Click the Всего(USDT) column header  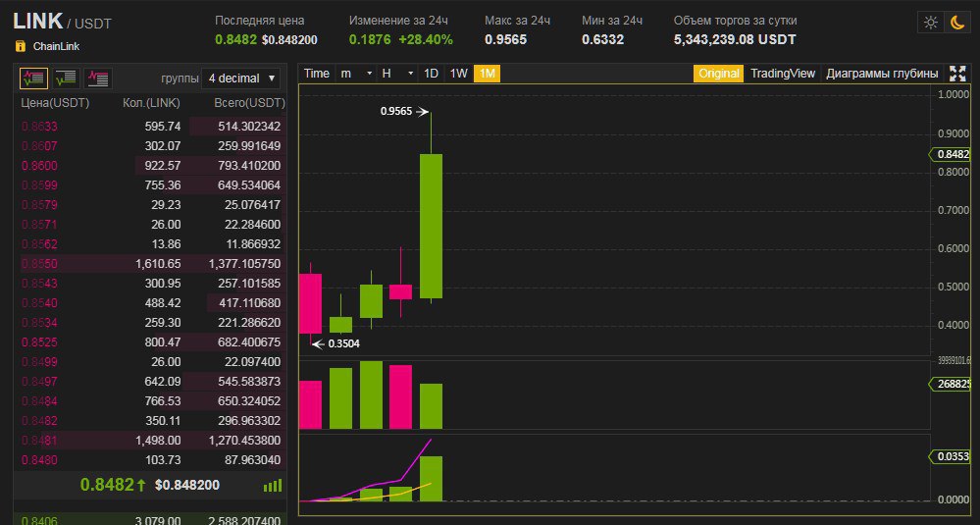249,103
